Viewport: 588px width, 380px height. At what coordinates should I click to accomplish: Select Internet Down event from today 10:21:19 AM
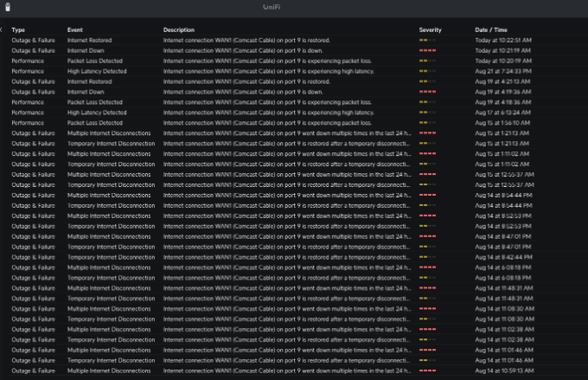tap(86, 51)
